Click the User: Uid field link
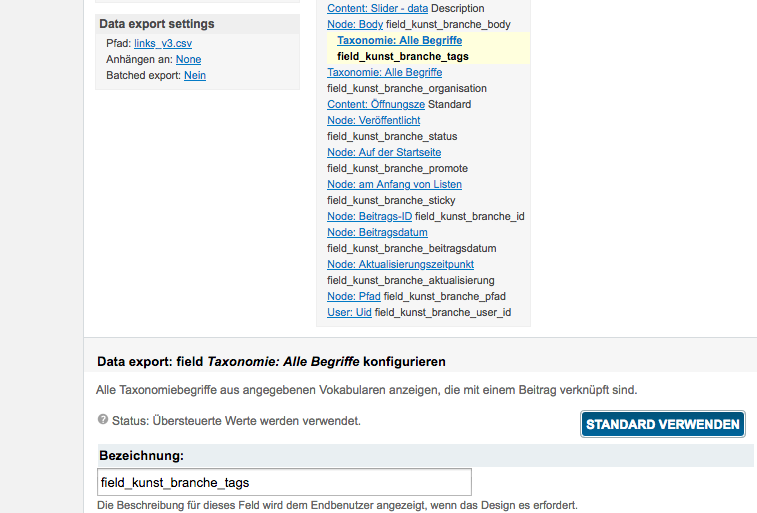 tap(349, 312)
